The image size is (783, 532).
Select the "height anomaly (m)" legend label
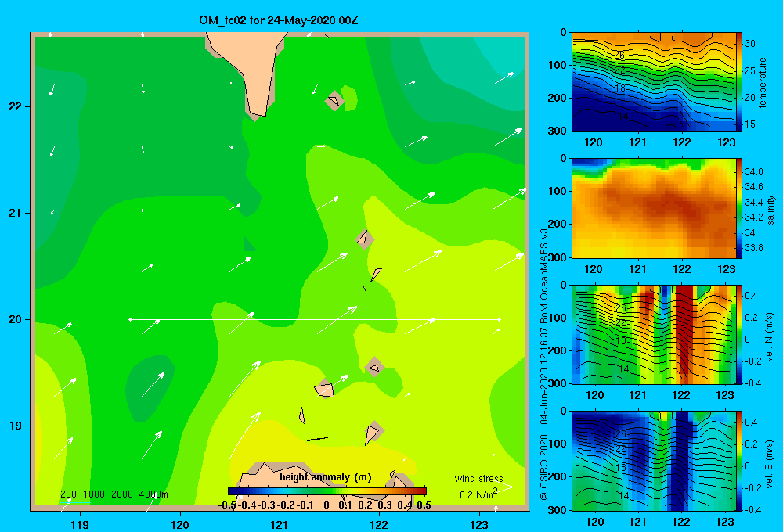(x=325, y=477)
